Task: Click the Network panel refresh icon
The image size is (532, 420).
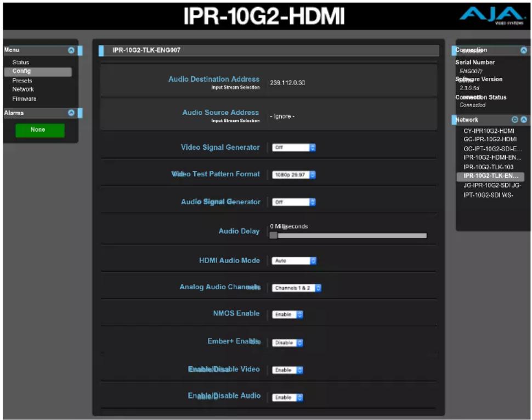Action: (x=514, y=120)
